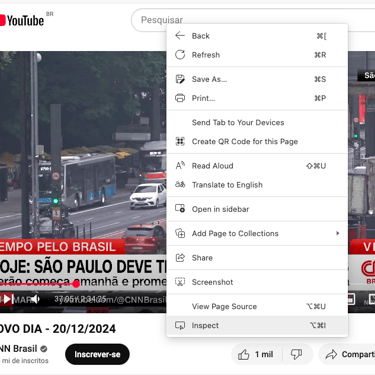Click the Open in sidebar icon

point(180,209)
